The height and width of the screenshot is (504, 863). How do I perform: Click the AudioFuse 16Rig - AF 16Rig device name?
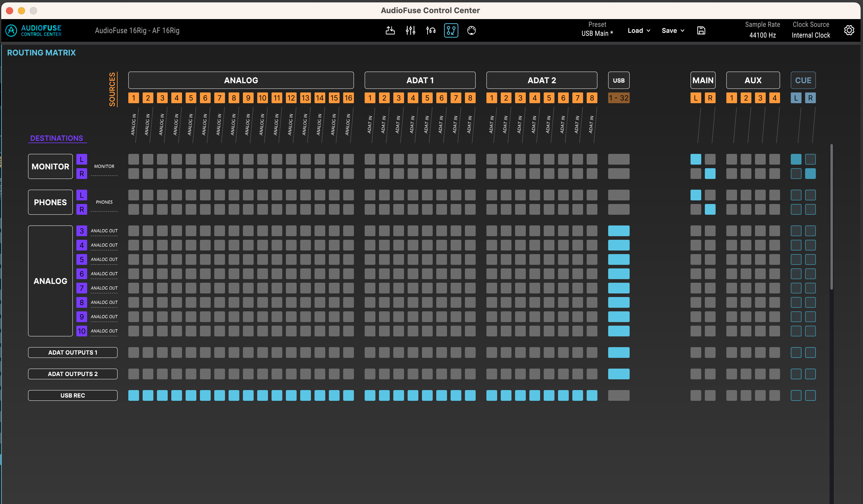click(x=137, y=30)
